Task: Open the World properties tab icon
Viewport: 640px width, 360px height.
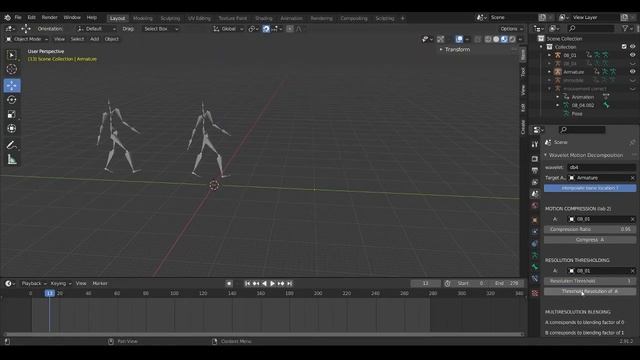Action: 535,206
